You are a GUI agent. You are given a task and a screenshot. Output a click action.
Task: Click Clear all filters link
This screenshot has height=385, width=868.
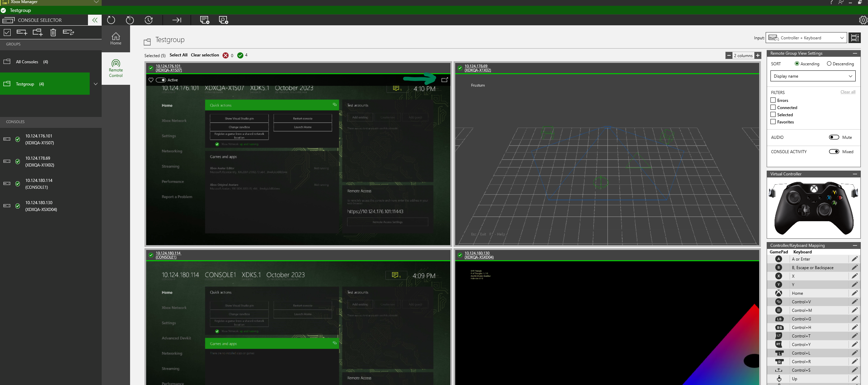point(848,92)
